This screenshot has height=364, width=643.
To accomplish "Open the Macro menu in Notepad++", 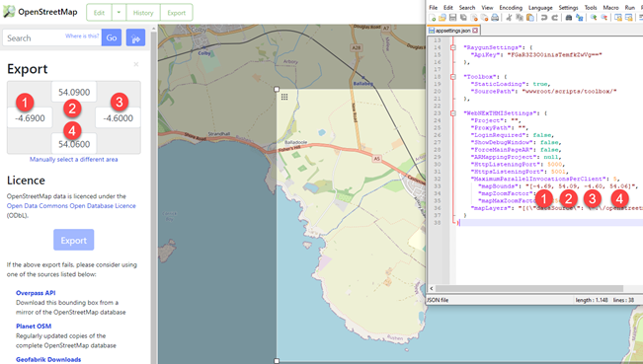I will (x=610, y=7).
